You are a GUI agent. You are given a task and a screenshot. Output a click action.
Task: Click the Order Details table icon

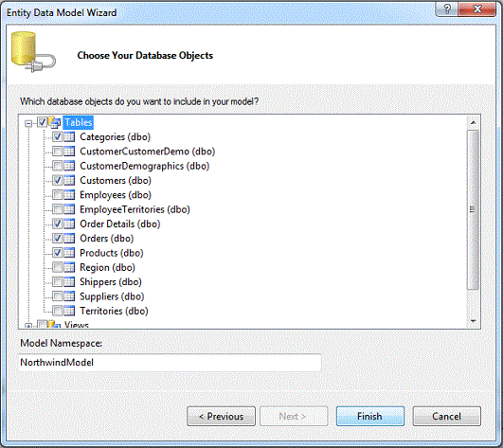coord(69,224)
